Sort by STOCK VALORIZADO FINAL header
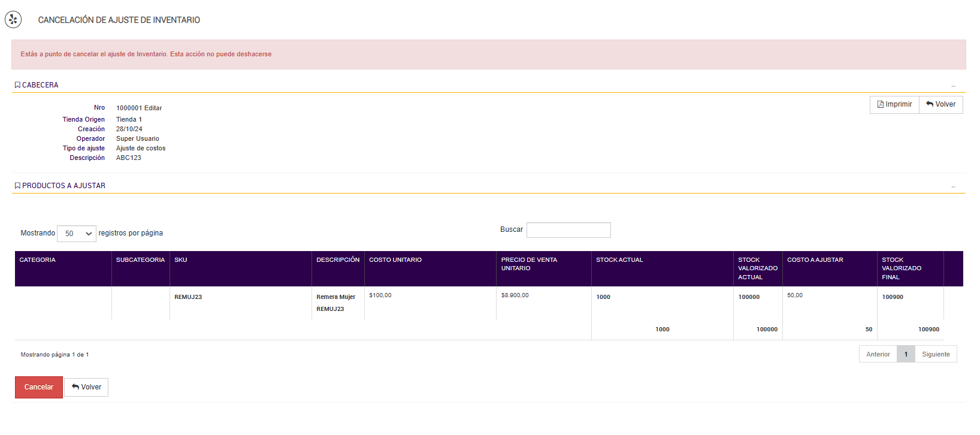Screen dimensions: 980x435 coord(911,268)
